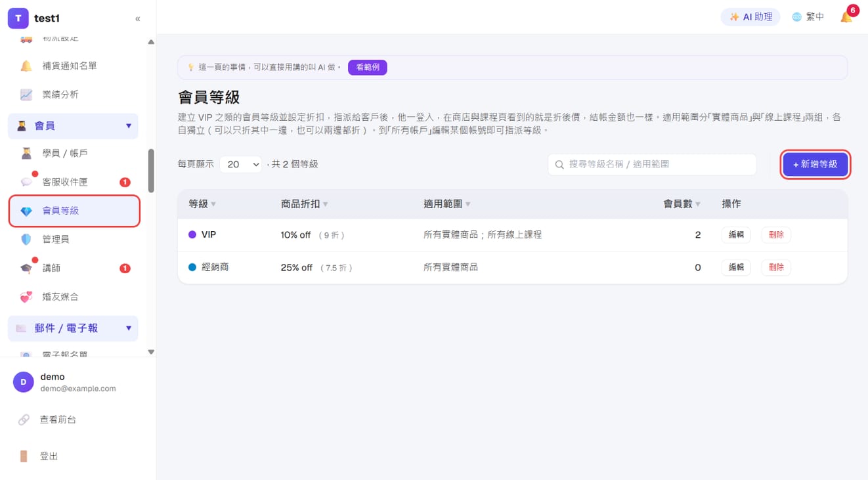Collapse the 郵件 / 電子報 sidebar section

click(73, 328)
